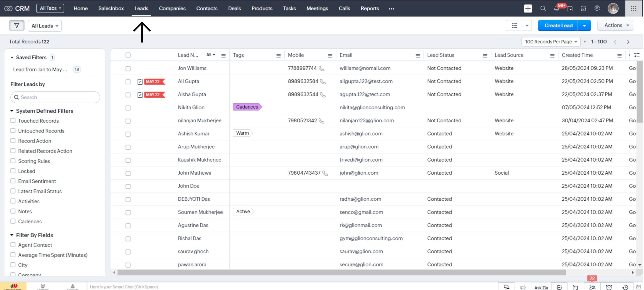
Task: Click the Create Lead button
Action: (x=558, y=25)
